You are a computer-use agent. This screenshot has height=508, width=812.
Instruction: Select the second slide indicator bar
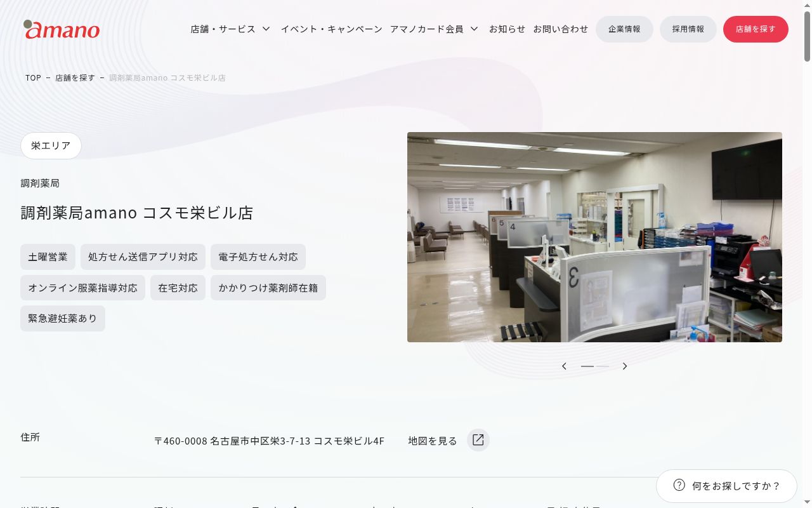(x=603, y=366)
